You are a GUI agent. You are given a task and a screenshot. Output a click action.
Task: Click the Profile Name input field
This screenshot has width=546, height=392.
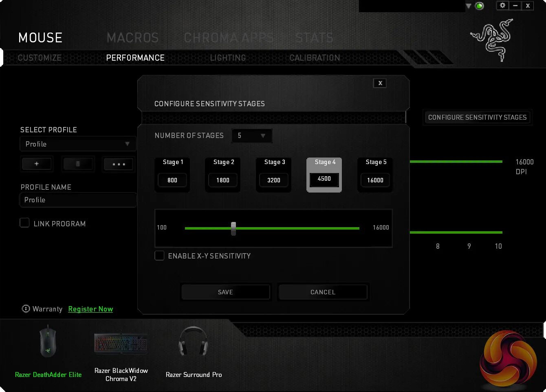coord(78,200)
